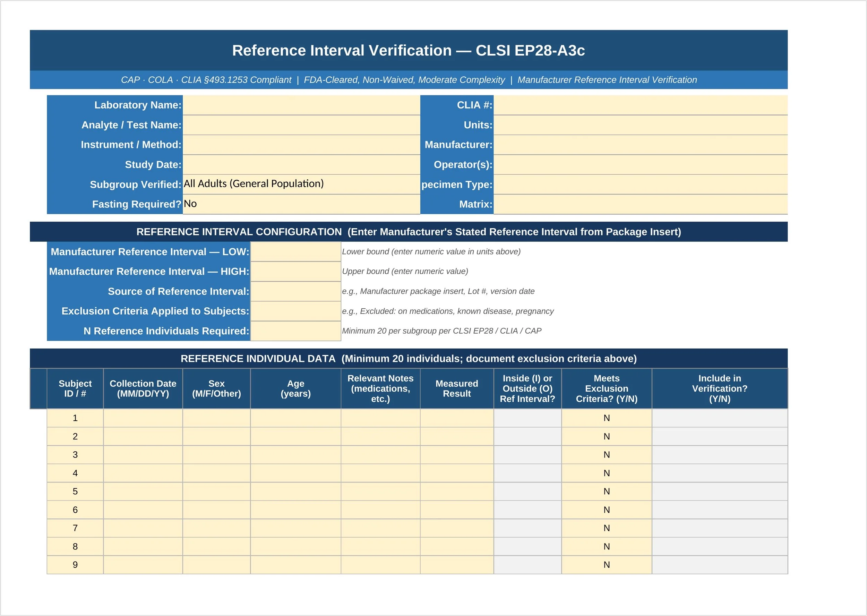Click the Exclusion Criteria Applied to Subjects field
Image resolution: width=867 pixels, height=616 pixels.
click(x=295, y=311)
